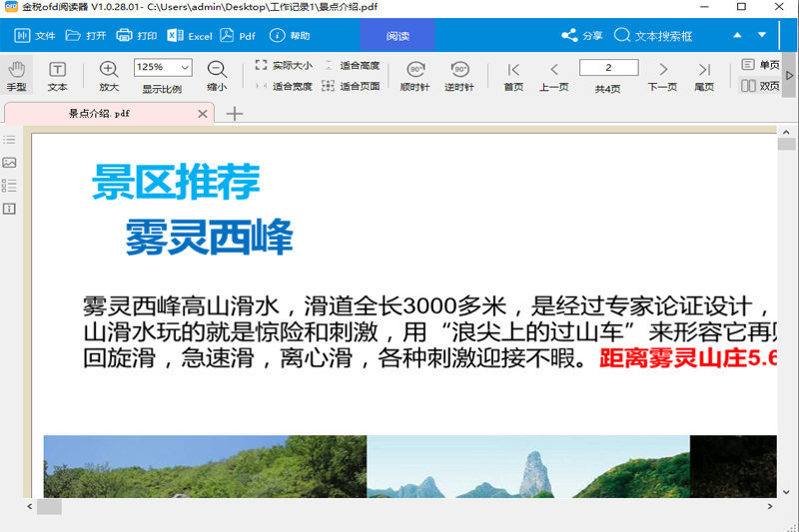Click the page number input field

pos(608,67)
